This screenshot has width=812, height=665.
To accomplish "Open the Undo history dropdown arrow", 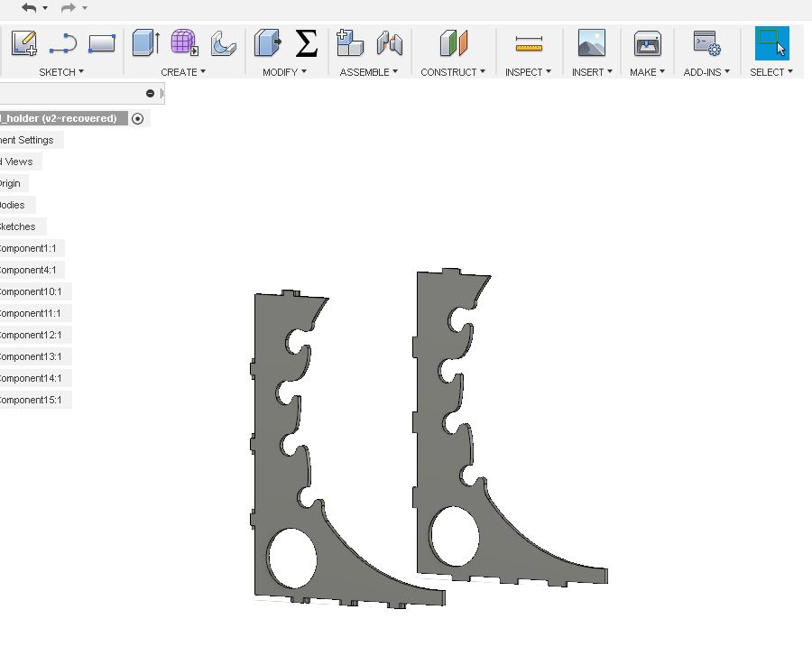I will [x=45, y=8].
